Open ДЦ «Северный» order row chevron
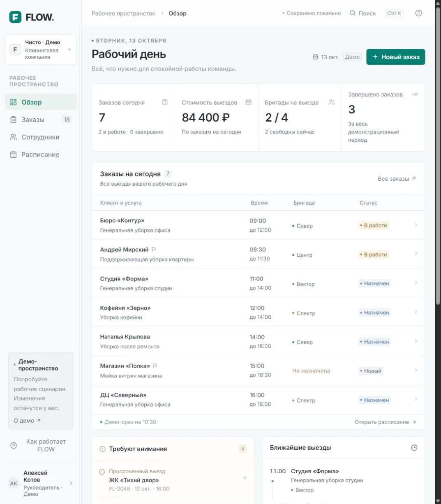The image size is (441, 504). pyautogui.click(x=416, y=399)
